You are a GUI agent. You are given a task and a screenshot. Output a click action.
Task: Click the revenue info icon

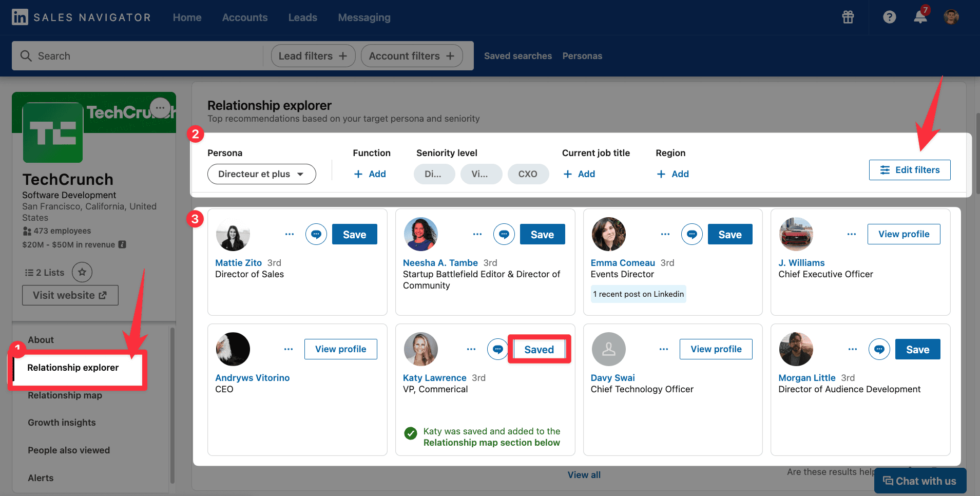(122, 244)
